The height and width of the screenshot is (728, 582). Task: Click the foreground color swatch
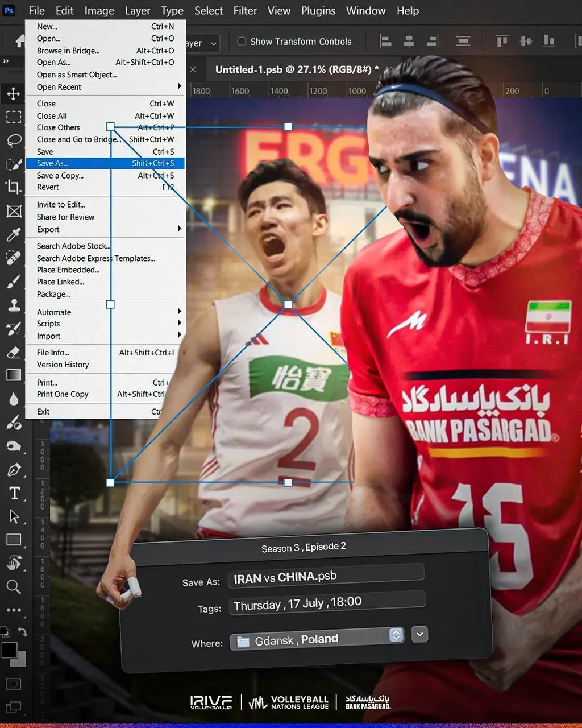pyautogui.click(x=9, y=650)
